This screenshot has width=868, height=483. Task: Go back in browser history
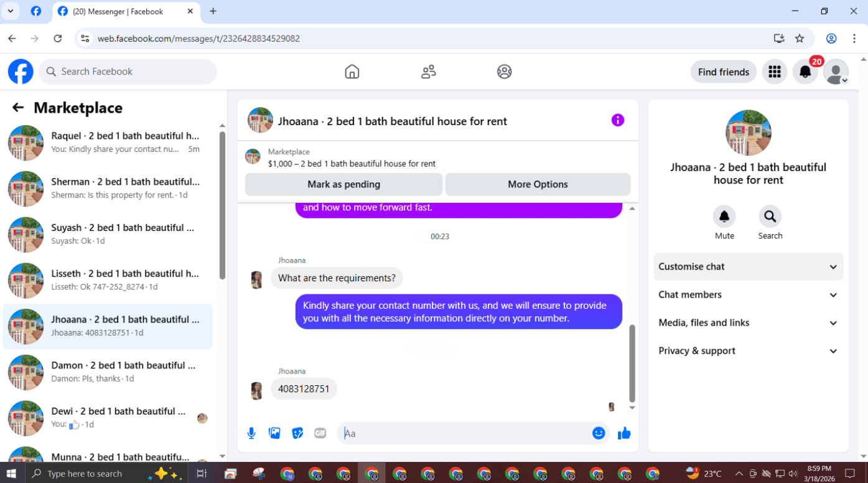tap(12, 39)
